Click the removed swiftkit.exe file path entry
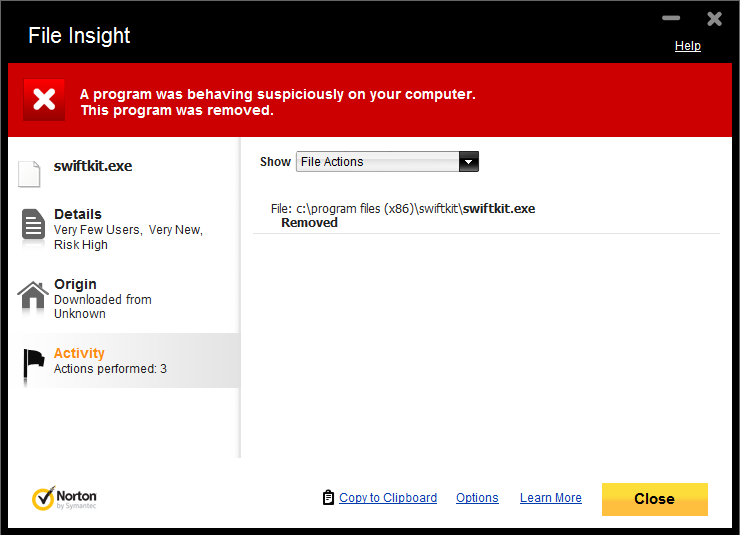740x535 pixels. pos(415,209)
